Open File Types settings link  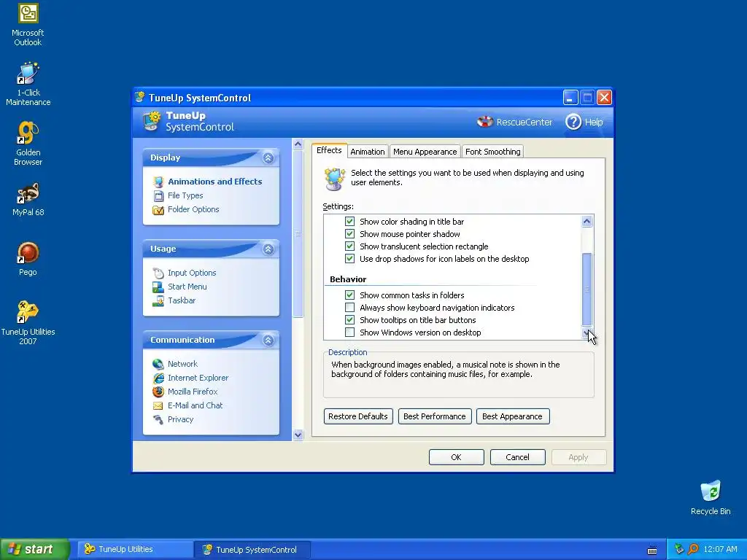(x=185, y=195)
